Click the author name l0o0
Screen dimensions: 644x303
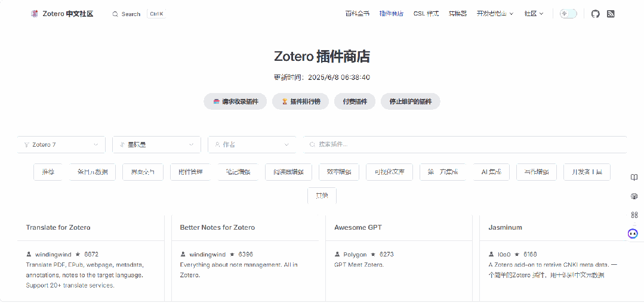pyautogui.click(x=504, y=254)
